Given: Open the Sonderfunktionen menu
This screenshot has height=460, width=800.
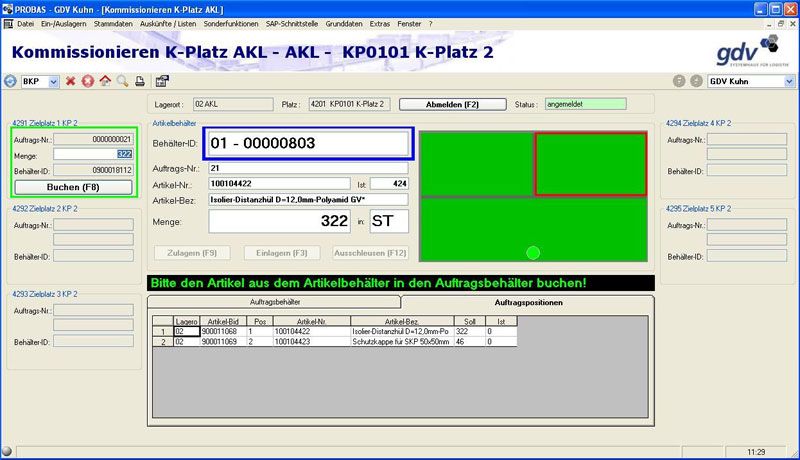Looking at the screenshot, I should click(231, 24).
